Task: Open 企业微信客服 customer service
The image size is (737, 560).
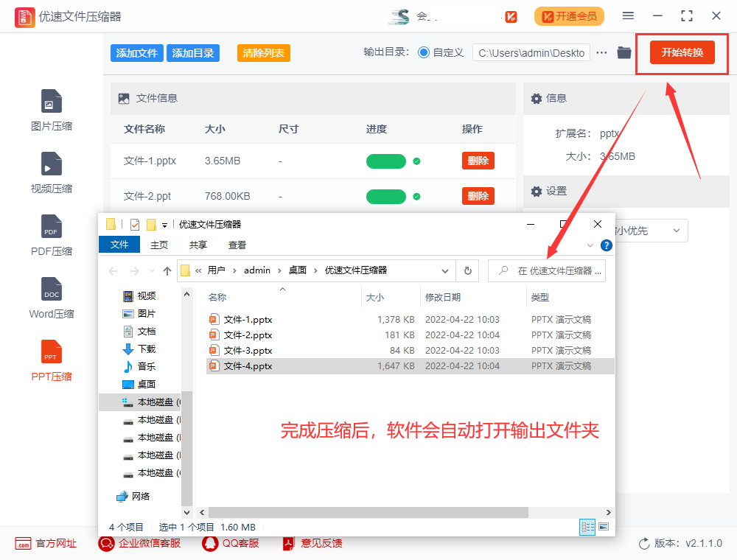Action: click(x=139, y=544)
